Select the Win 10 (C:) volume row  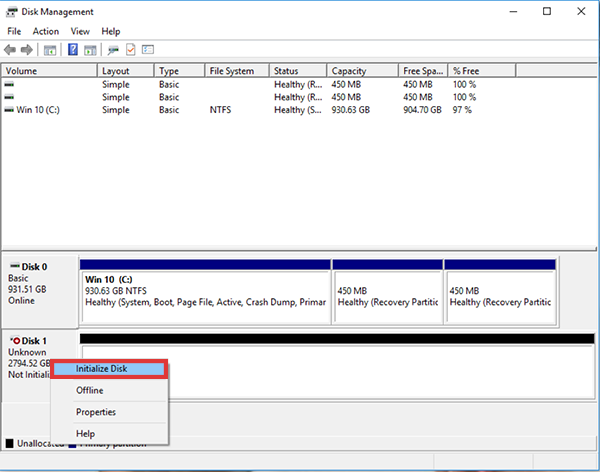point(298,110)
